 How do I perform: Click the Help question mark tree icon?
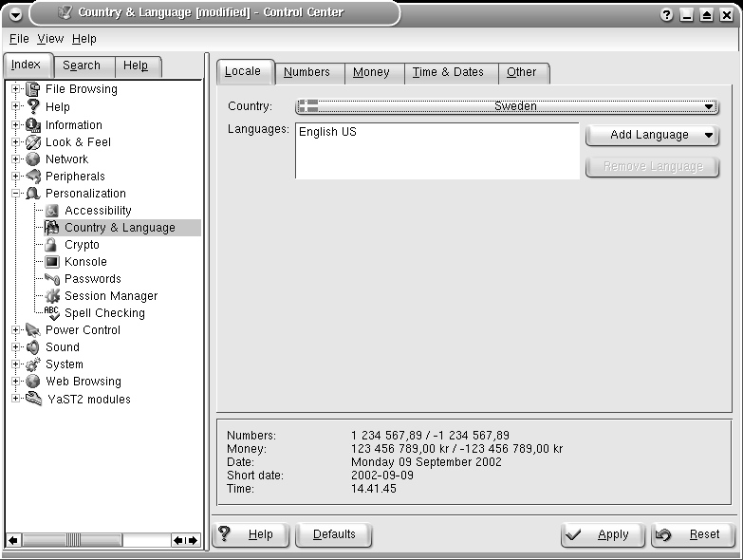pyautogui.click(x=32, y=106)
